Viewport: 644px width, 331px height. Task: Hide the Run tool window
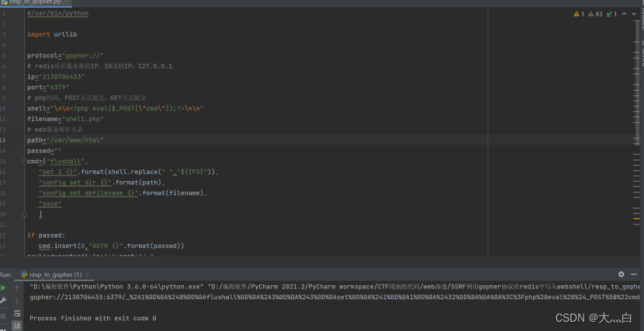634,274
